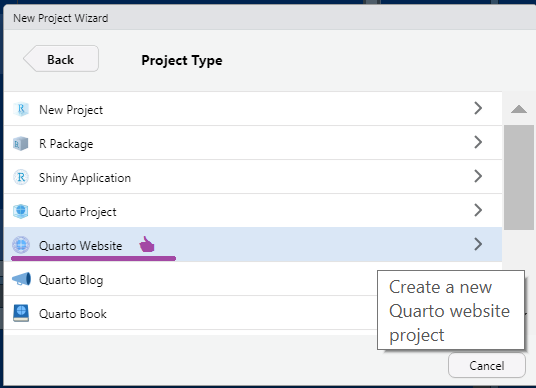Click the Shiny Application R icon
Image resolution: width=536 pixels, height=388 pixels.
tap(21, 177)
